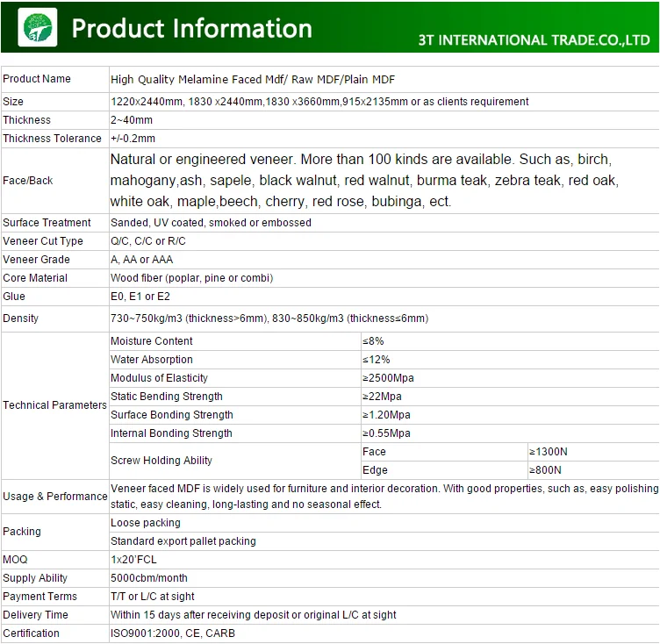
Task: Select the Modulus of Elasticity ≥2500Mpa value
Action: (x=388, y=378)
